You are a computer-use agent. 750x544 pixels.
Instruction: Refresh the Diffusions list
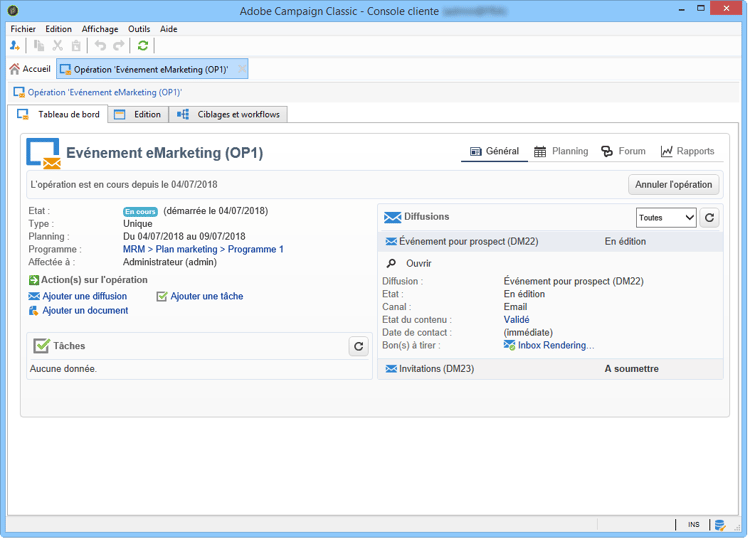(709, 218)
